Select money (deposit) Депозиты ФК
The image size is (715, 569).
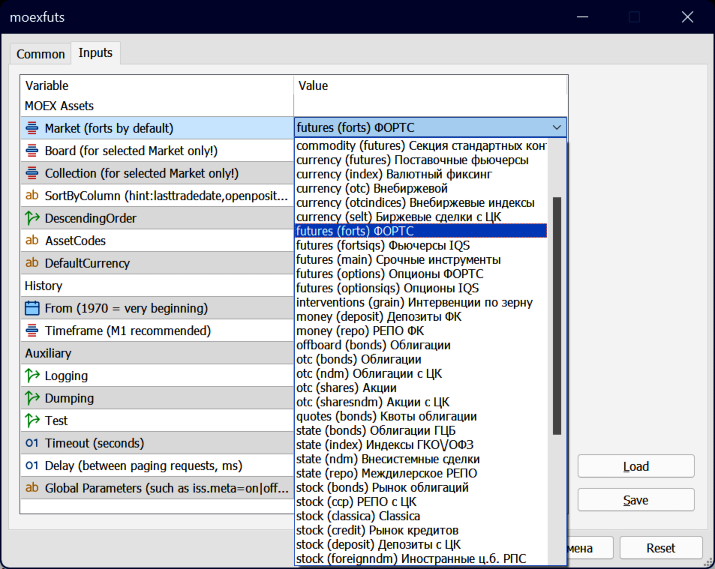pos(421,317)
